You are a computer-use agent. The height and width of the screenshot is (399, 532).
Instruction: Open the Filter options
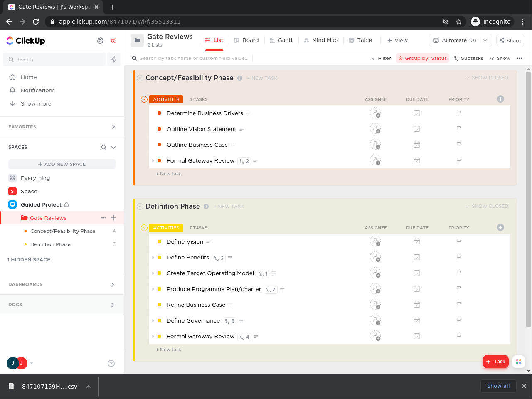[381, 58]
